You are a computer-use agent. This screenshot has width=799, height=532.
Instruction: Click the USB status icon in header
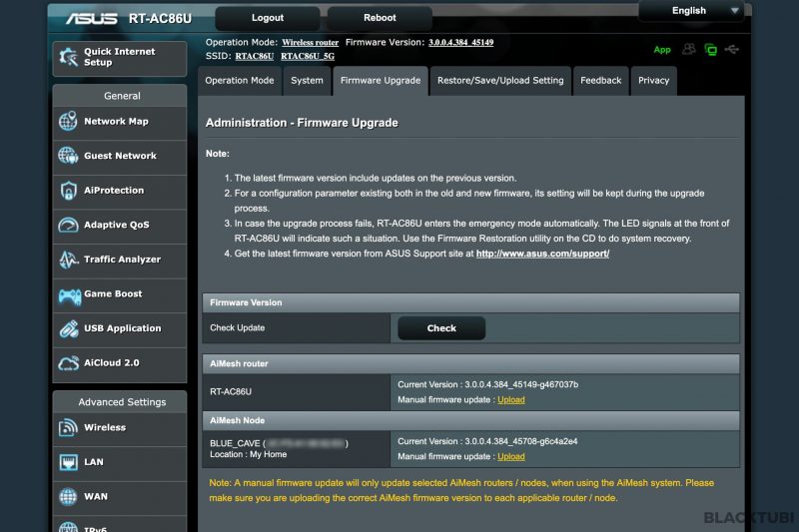pyautogui.click(x=732, y=49)
